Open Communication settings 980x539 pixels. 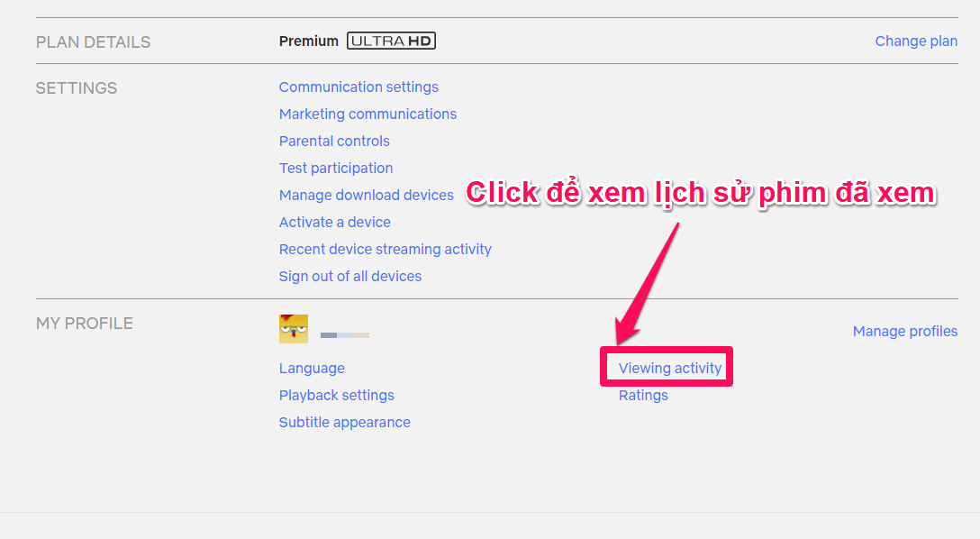coord(358,87)
